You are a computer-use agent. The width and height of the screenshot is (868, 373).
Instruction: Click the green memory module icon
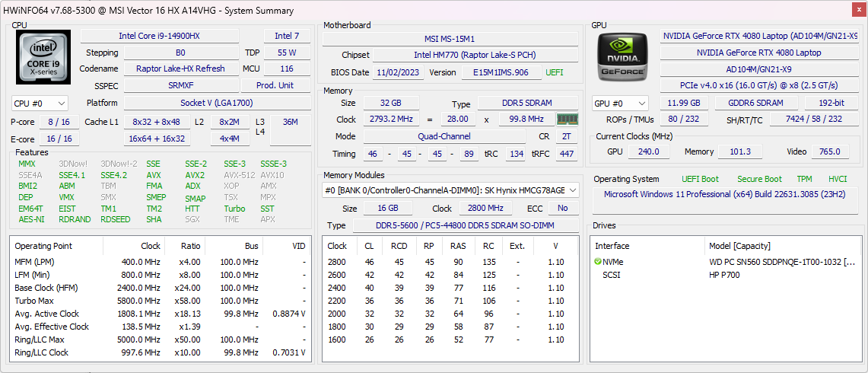coord(567,120)
